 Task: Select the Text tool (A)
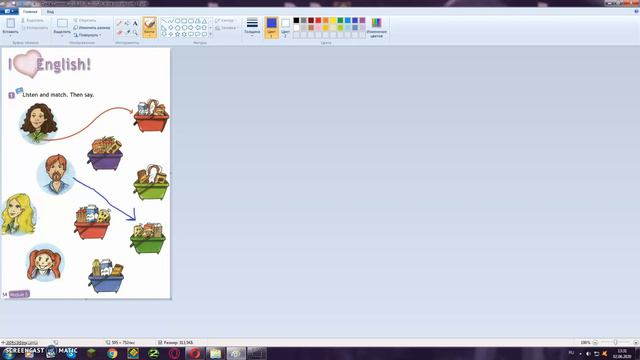pyautogui.click(x=135, y=23)
